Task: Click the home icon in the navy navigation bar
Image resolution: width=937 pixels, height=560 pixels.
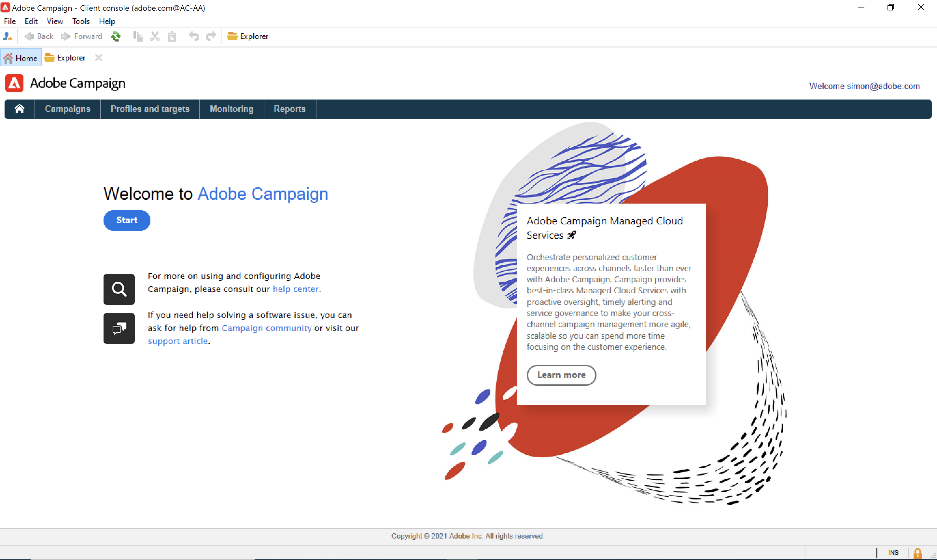Action: click(x=20, y=109)
